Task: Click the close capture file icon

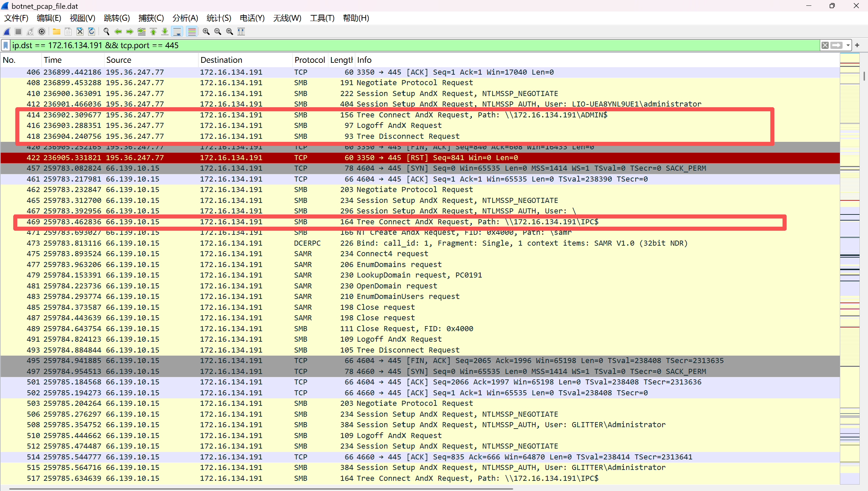Action: 80,32
